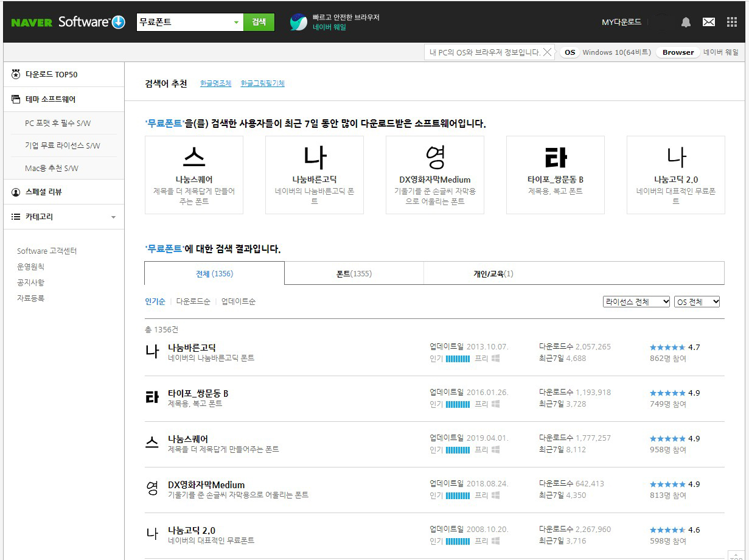Select the 개인/교육(1) tab
Image resolution: width=749 pixels, height=560 pixels.
[493, 273]
